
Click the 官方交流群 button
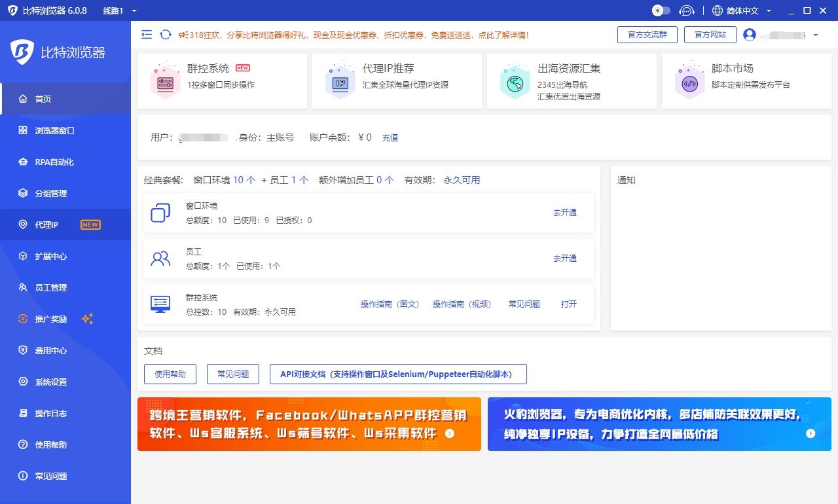[647, 35]
